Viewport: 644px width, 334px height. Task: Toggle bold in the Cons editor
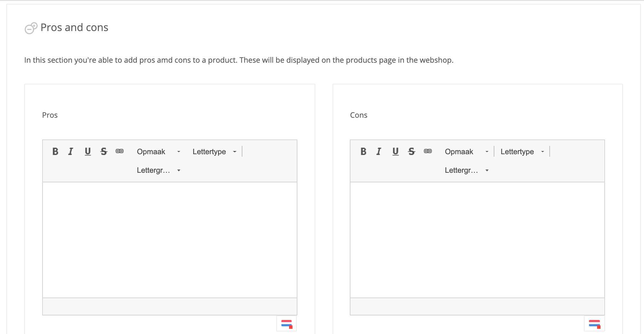tap(363, 151)
